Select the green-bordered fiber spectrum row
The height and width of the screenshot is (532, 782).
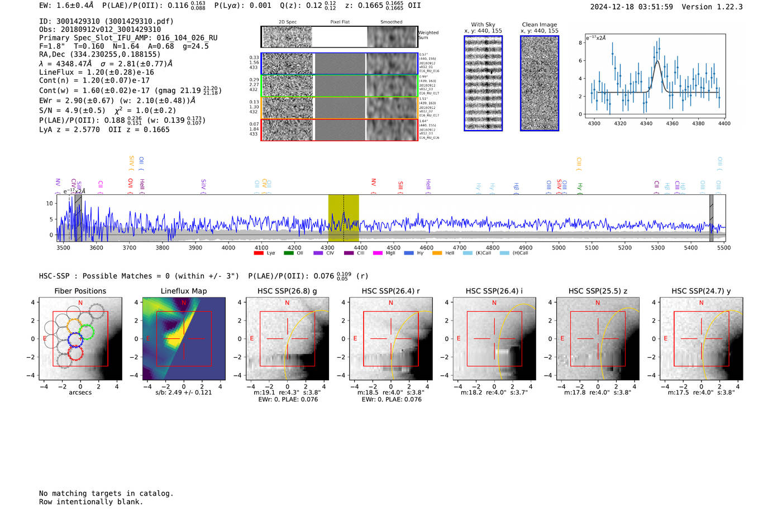click(x=339, y=86)
